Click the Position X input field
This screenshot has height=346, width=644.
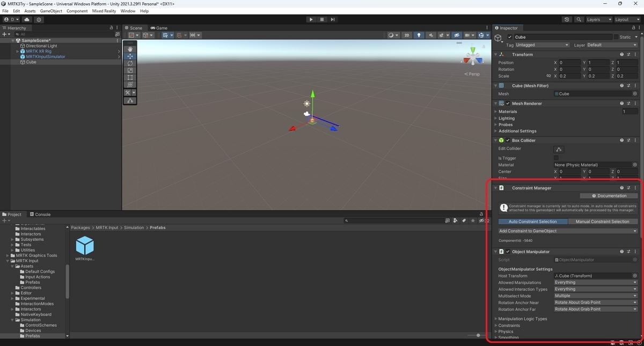pos(569,63)
